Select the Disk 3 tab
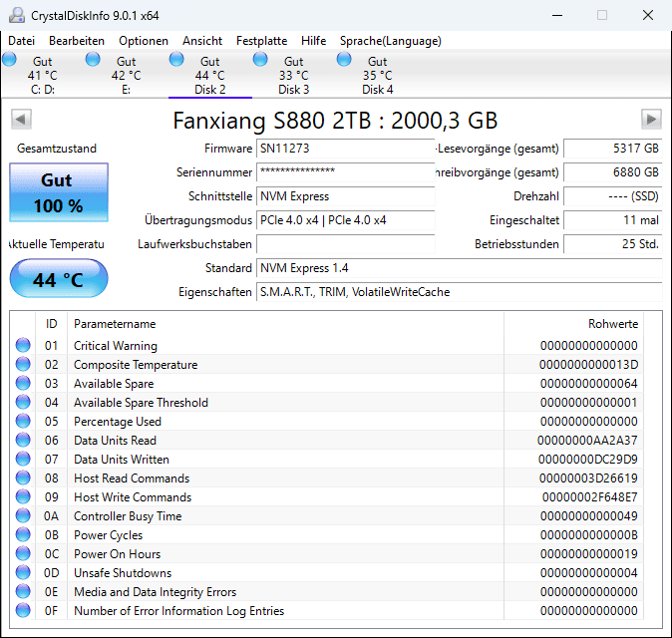 click(x=293, y=76)
